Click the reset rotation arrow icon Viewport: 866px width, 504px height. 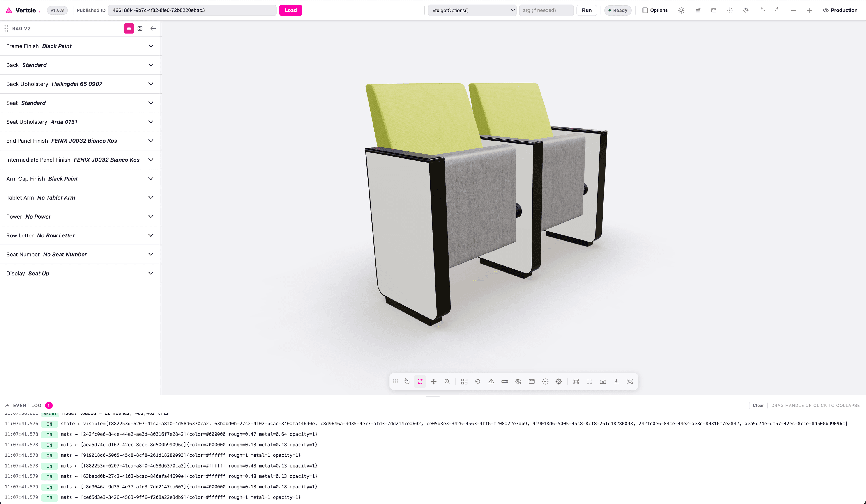click(x=478, y=381)
